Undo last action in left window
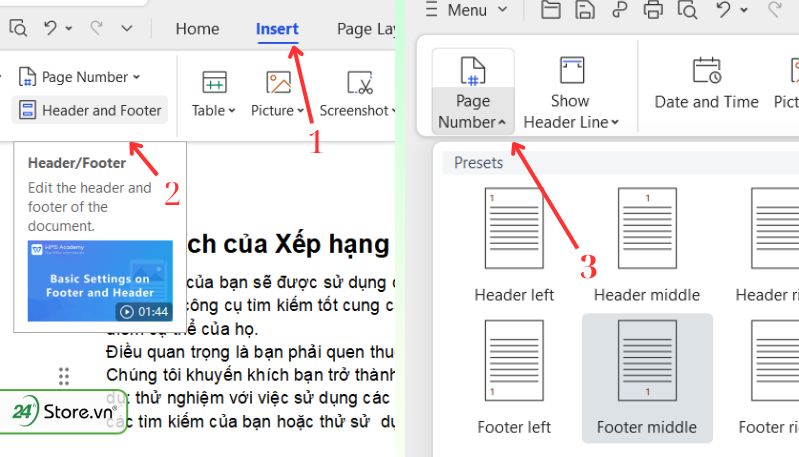The width and height of the screenshot is (799, 457). [50, 28]
